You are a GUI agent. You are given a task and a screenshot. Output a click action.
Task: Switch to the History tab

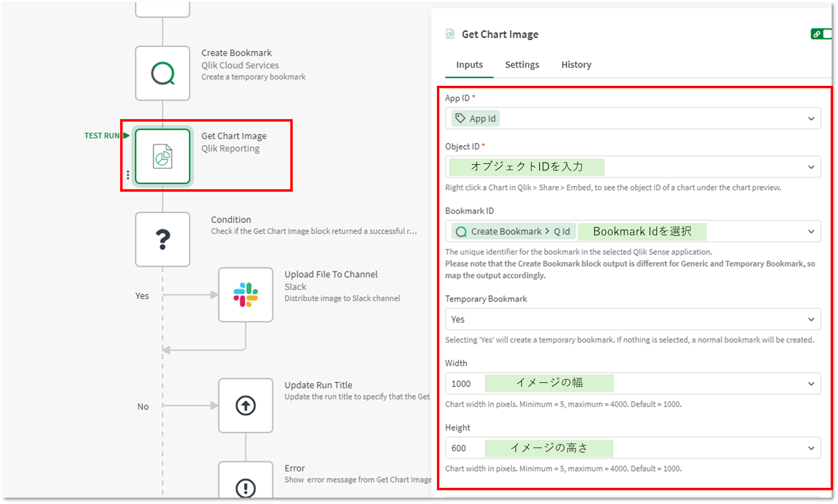(x=576, y=65)
